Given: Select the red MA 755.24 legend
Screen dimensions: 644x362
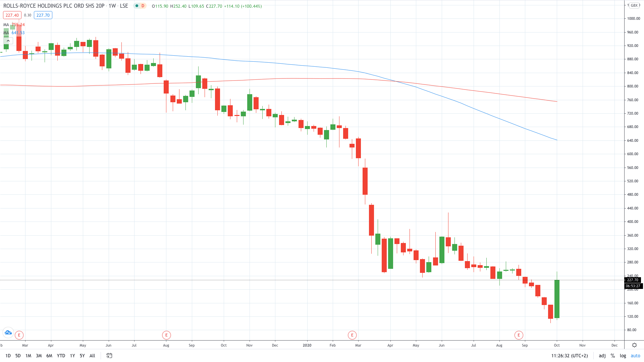Looking at the screenshot, I should [14, 25].
